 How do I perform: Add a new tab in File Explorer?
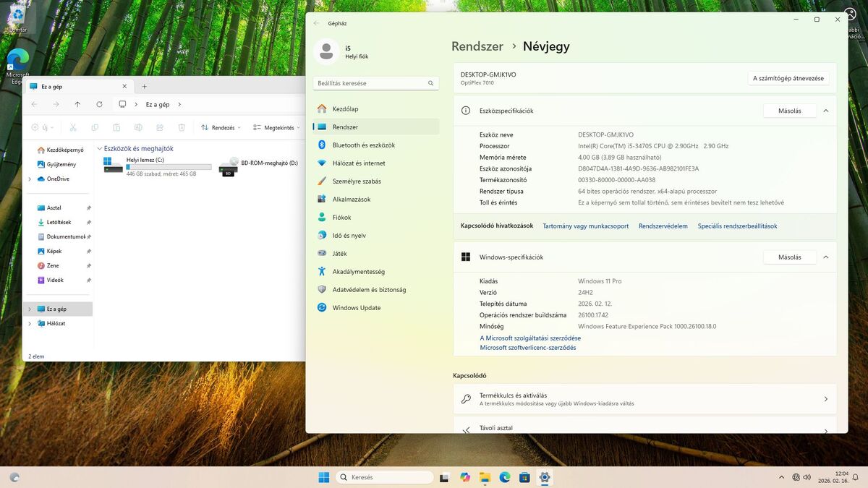pos(144,87)
